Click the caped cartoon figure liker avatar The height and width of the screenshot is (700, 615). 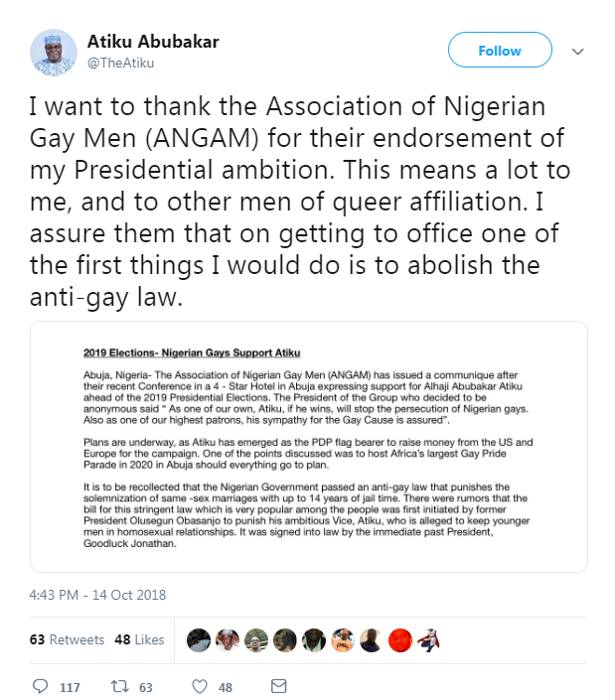[429, 640]
